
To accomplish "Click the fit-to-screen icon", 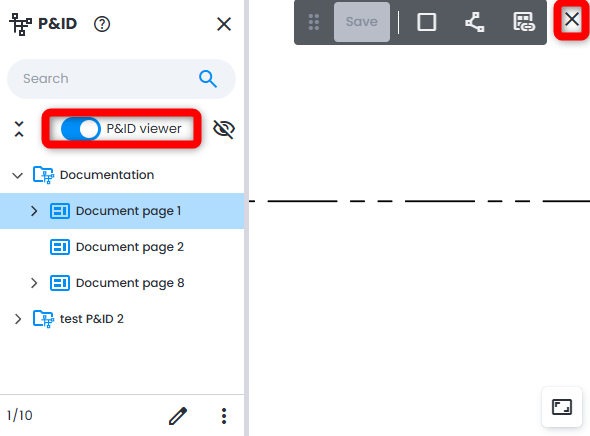I will pyautogui.click(x=562, y=407).
